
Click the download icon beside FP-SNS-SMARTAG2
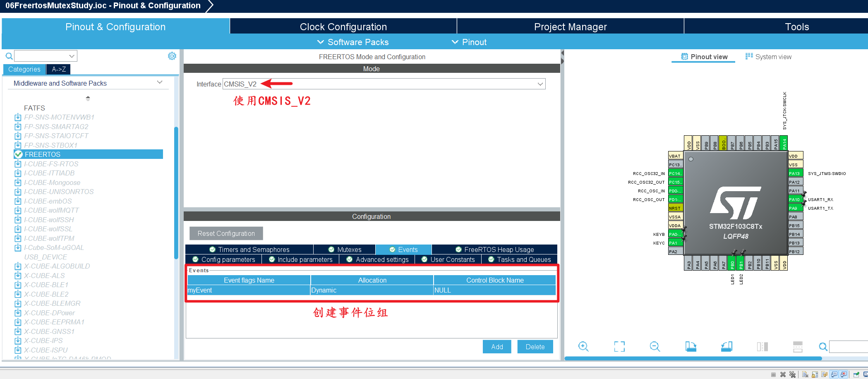(18, 127)
